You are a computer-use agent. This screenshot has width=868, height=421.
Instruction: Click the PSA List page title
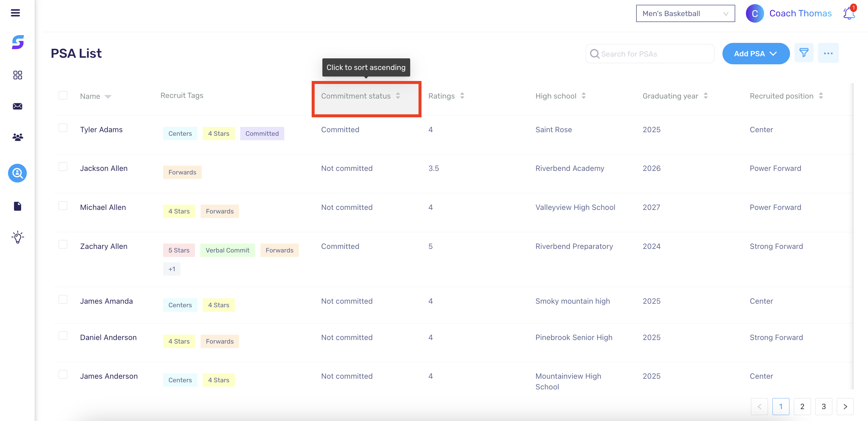pyautogui.click(x=76, y=53)
